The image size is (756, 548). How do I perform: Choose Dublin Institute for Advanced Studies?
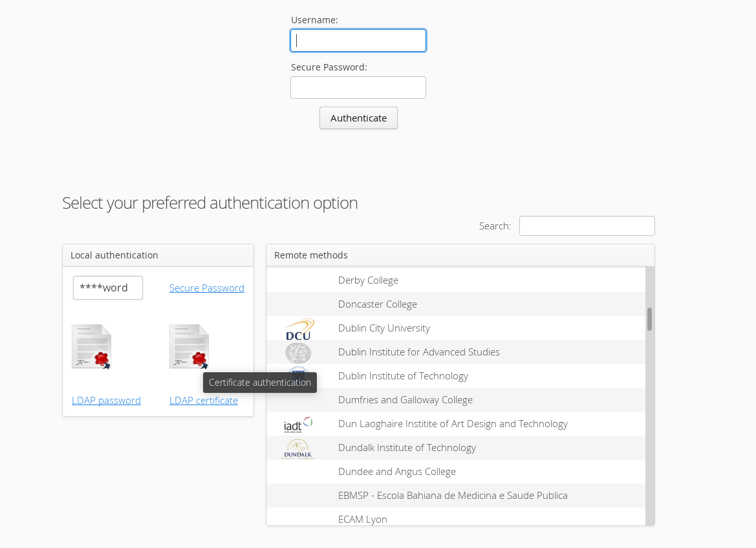point(456,352)
